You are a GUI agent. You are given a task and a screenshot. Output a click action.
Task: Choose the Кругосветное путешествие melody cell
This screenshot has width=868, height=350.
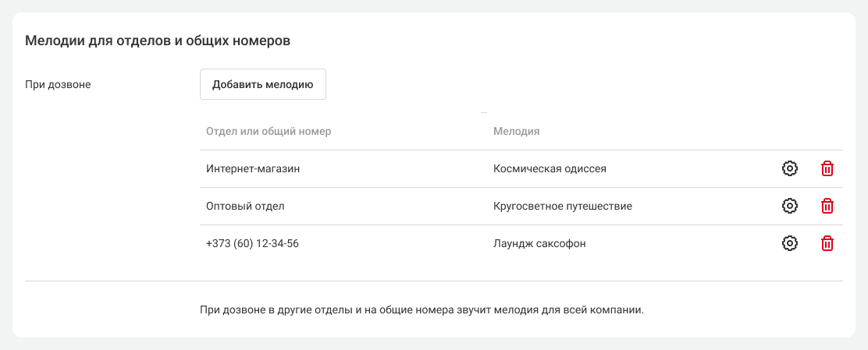(562, 206)
